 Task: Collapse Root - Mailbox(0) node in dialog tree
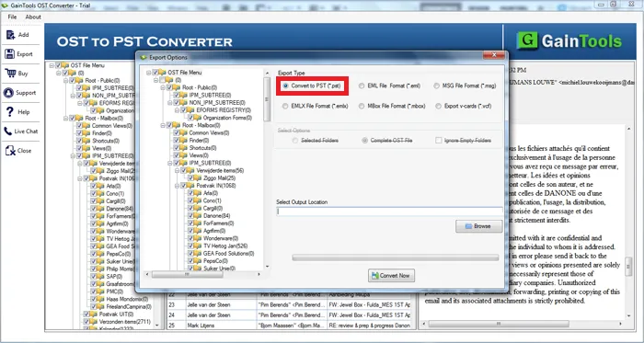[x=163, y=125]
